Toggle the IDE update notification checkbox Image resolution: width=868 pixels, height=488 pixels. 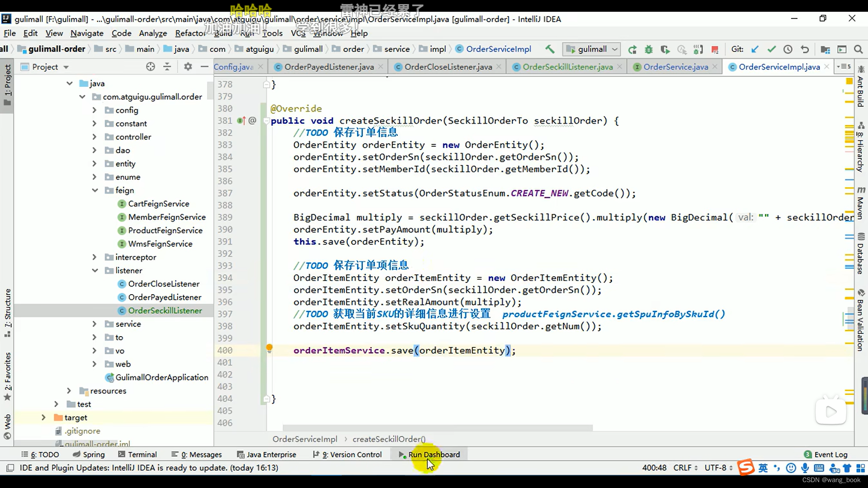pyautogui.click(x=11, y=468)
